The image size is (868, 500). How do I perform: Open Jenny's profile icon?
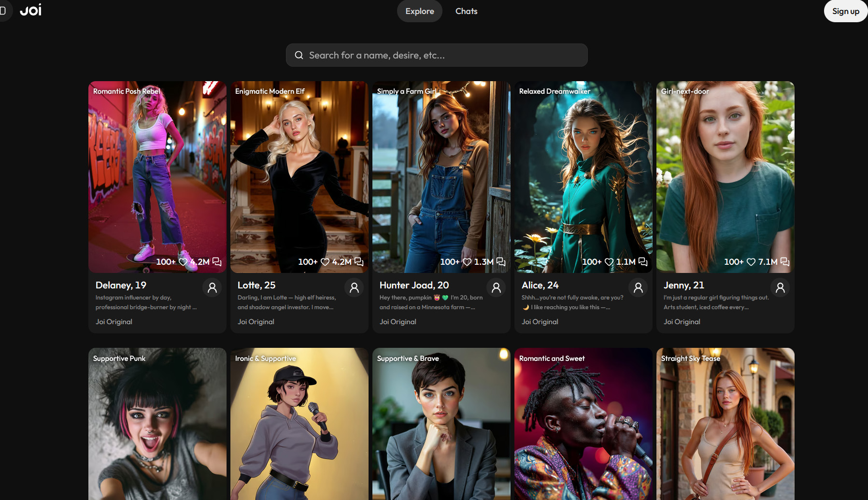coord(780,288)
